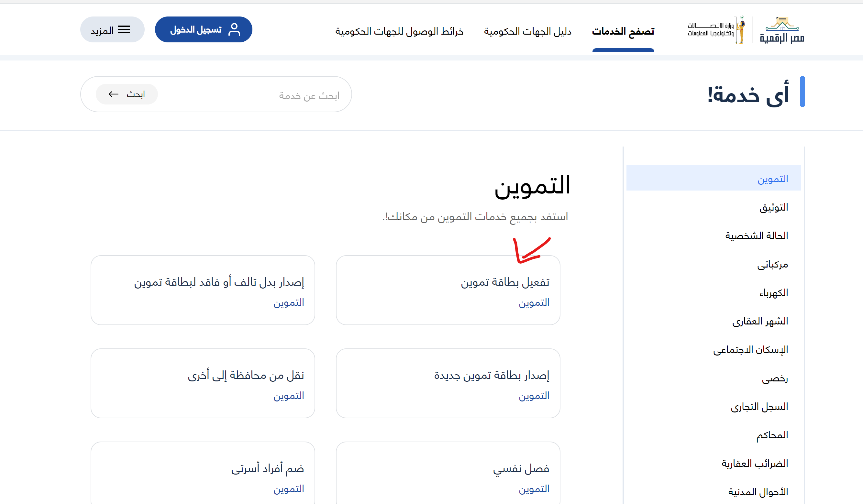Click التموين tag under فصل نفسي

[534, 489]
